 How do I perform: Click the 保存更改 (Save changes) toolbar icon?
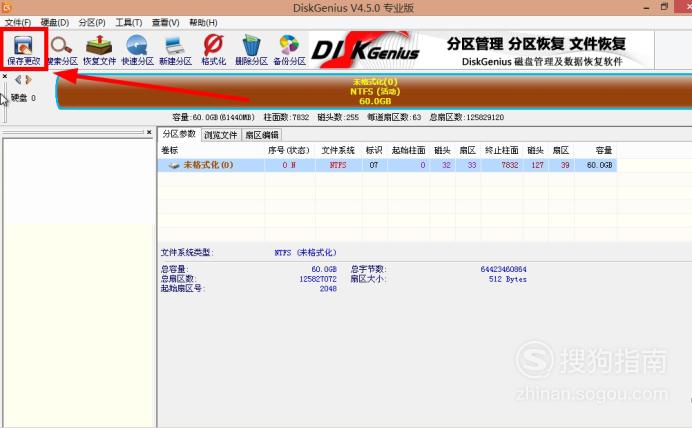coord(23,50)
